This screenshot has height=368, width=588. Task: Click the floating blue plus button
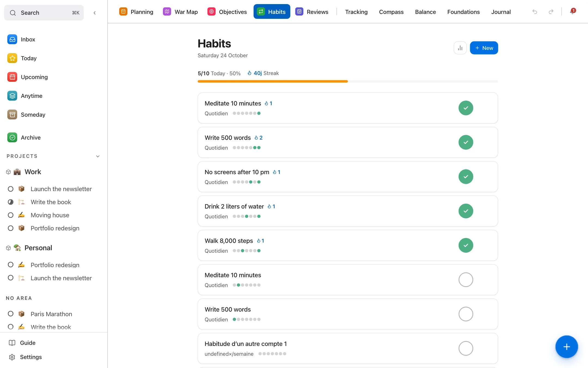coord(566,346)
